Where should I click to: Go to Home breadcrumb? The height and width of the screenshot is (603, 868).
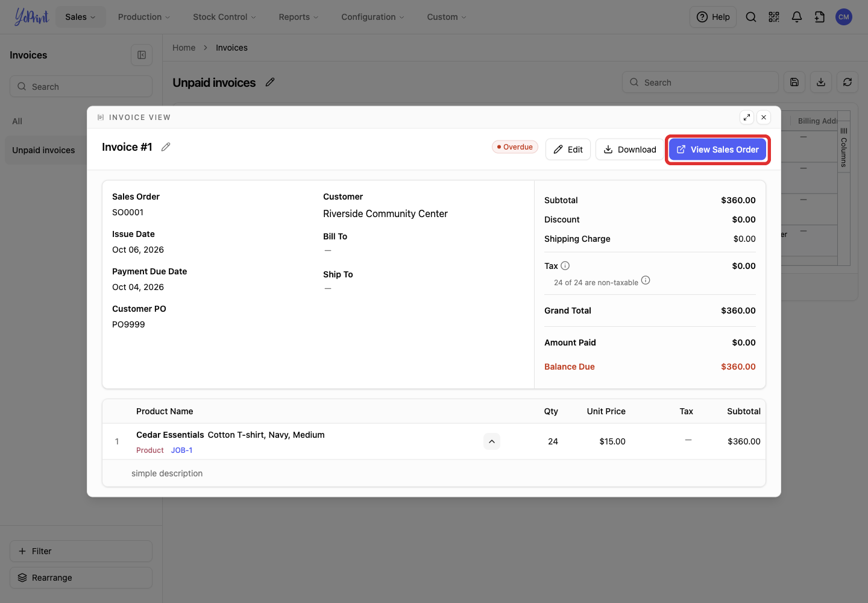184,48
